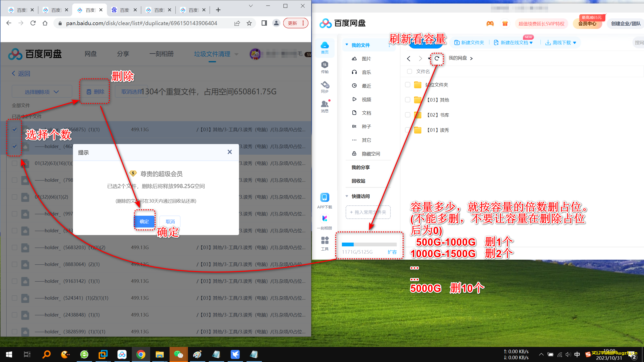Open Chrome tab search chevron
Viewport: 644px width, 362px height.
[x=251, y=6]
